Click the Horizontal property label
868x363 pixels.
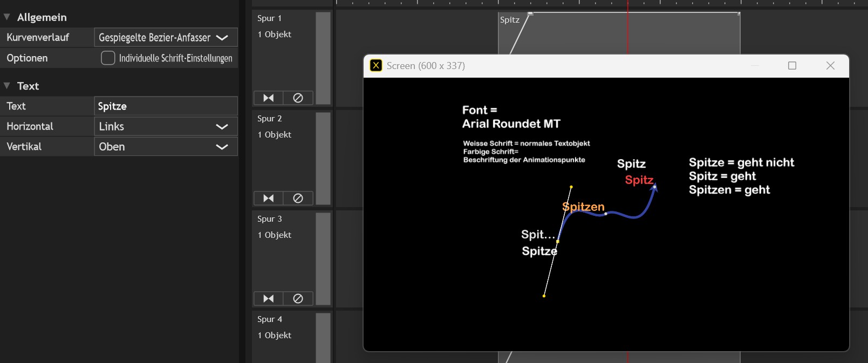pos(30,126)
